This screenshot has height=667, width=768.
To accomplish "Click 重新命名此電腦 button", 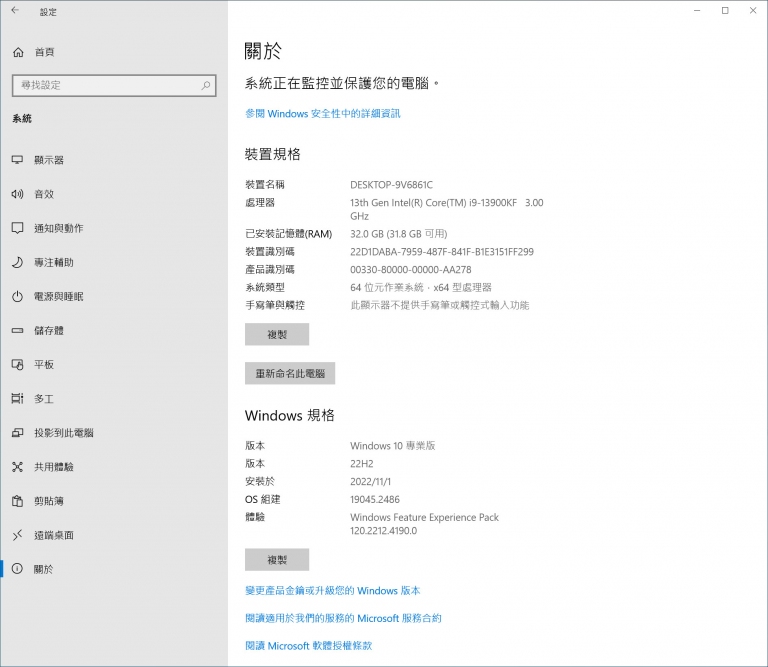I will coord(290,374).
